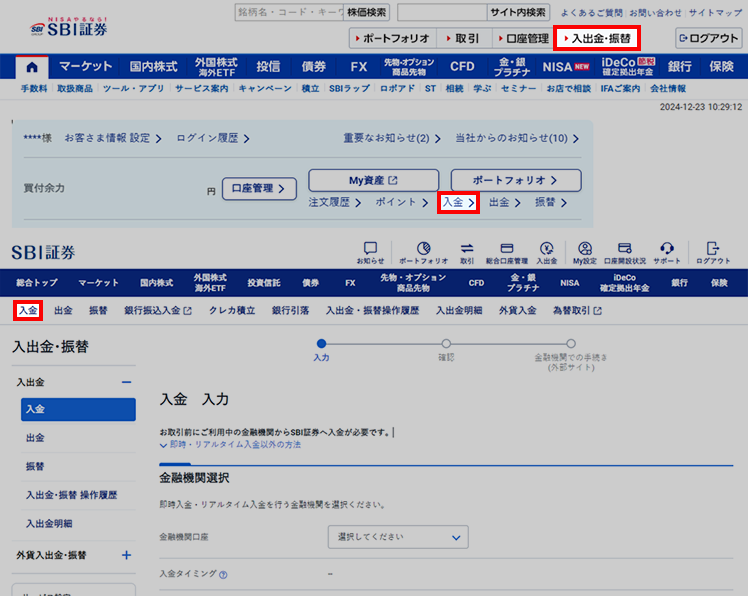Click 振替 link in summary panel
748x596 pixels.
pyautogui.click(x=551, y=202)
